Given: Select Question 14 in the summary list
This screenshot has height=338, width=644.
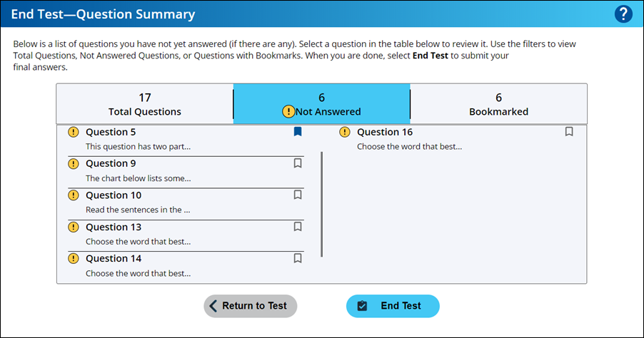Looking at the screenshot, I should [x=186, y=266].
